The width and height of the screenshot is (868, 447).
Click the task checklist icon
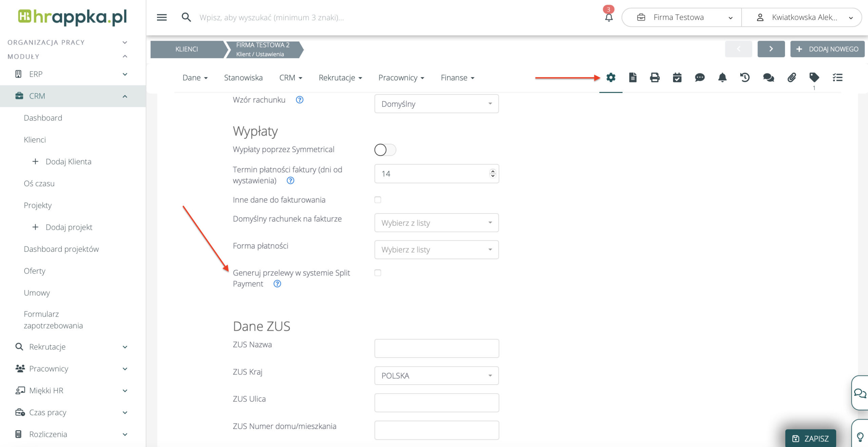click(837, 78)
